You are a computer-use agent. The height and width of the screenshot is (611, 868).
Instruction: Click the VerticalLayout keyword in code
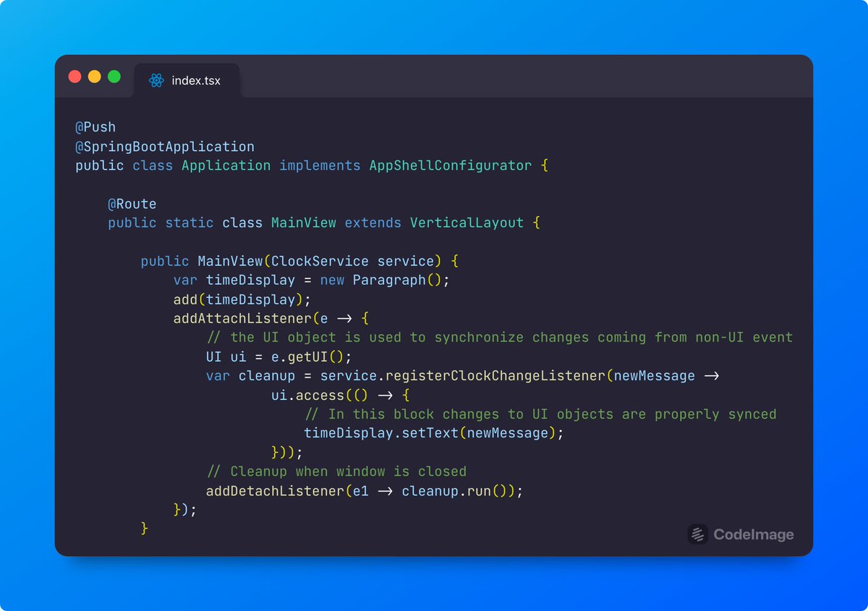467,223
